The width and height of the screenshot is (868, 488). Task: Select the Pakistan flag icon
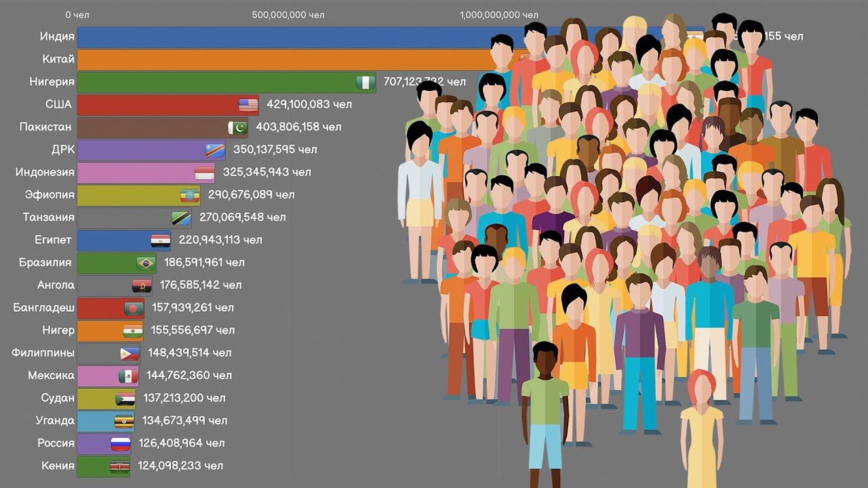click(x=237, y=127)
